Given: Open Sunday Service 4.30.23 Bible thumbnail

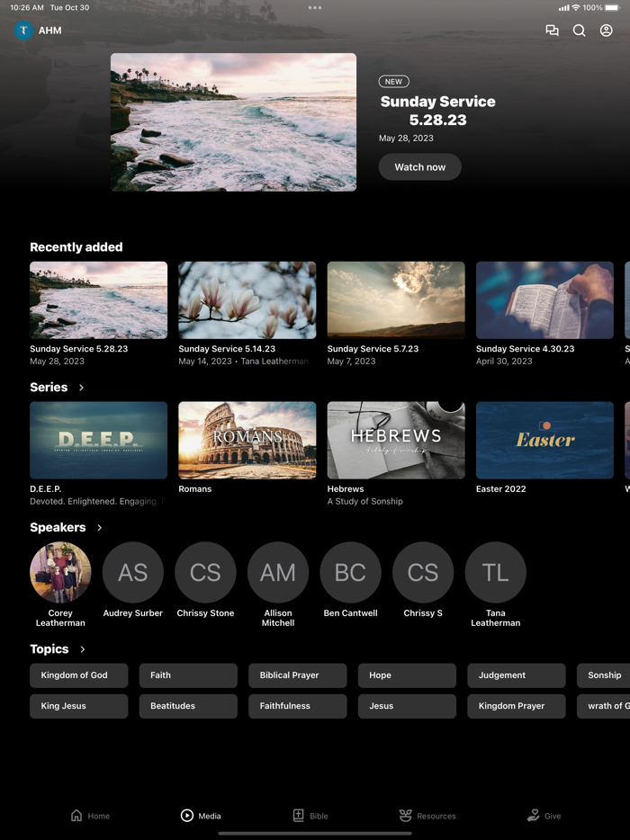Looking at the screenshot, I should click(x=544, y=300).
